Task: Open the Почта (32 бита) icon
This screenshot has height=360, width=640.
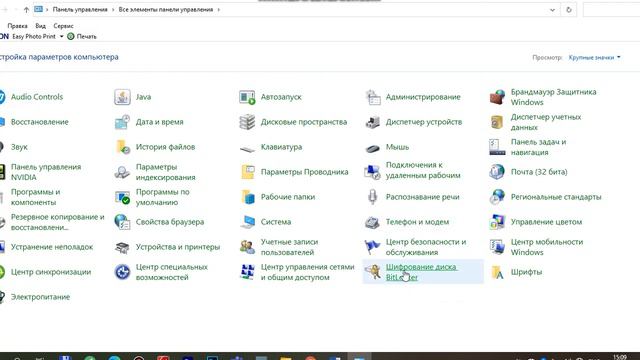Action: point(497,172)
